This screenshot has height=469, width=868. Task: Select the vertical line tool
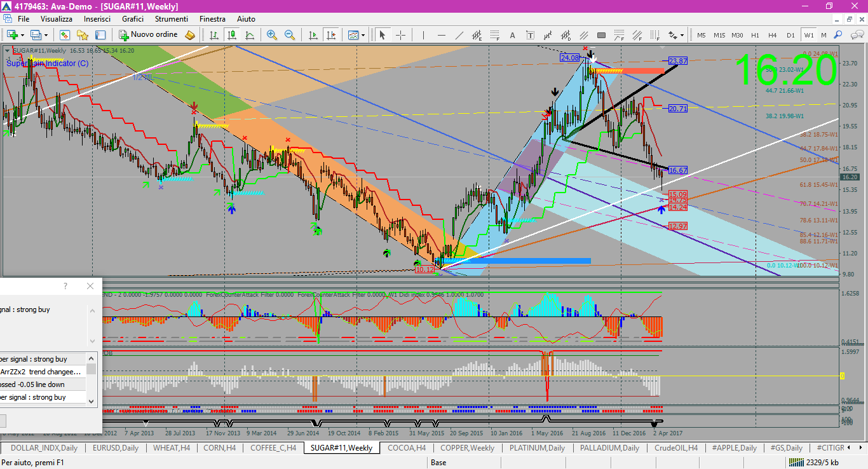423,35
